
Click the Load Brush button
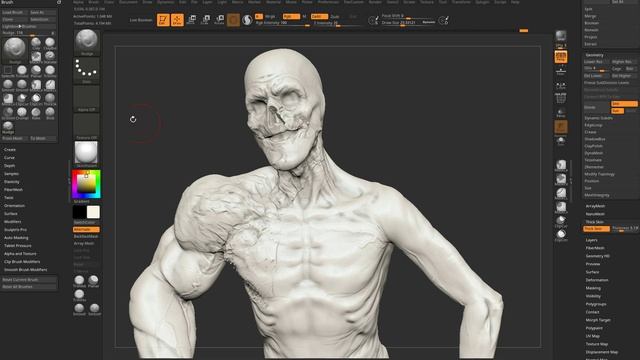[15, 12]
